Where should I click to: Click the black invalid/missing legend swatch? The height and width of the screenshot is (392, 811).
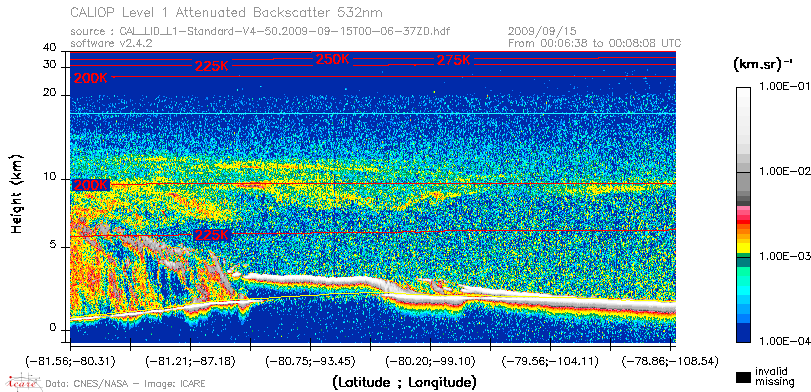pyautogui.click(x=744, y=377)
